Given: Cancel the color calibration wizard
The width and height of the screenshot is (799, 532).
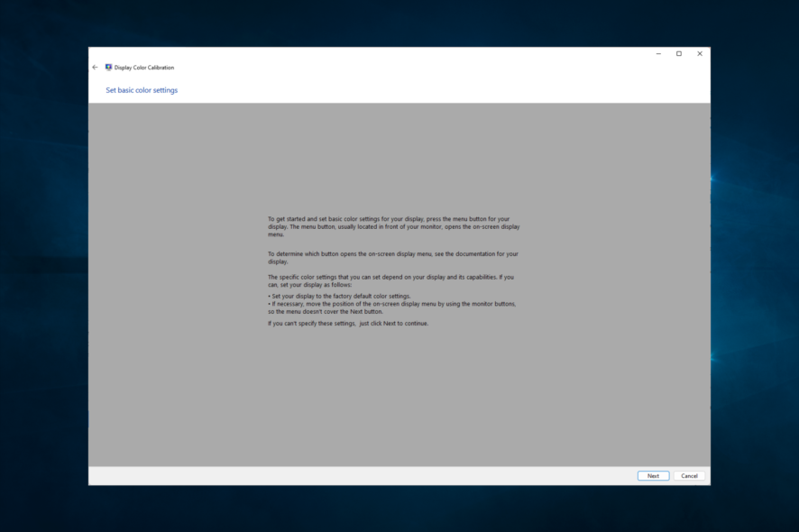Looking at the screenshot, I should click(x=689, y=475).
